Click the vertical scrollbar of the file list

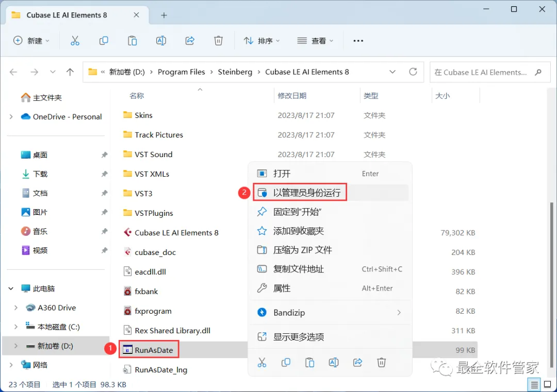click(x=552, y=285)
